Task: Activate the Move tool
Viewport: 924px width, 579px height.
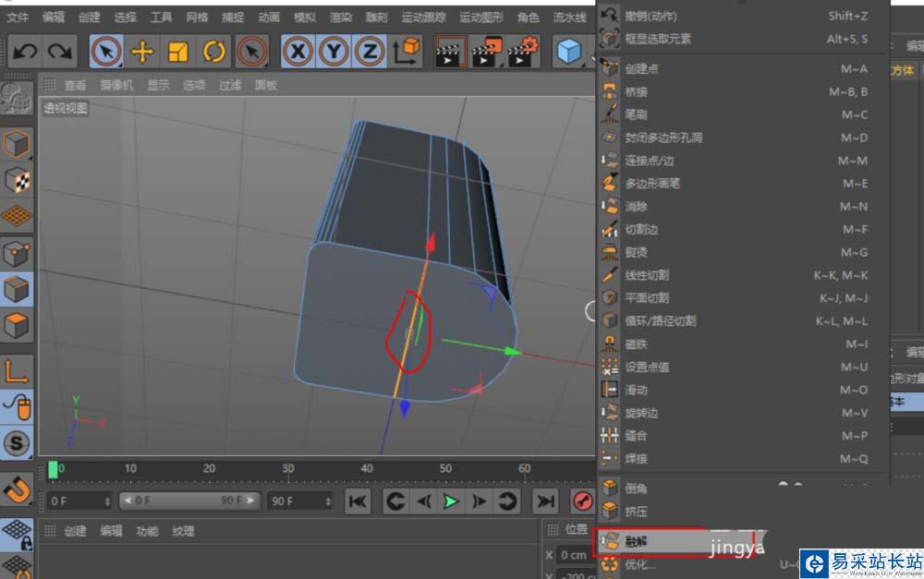Action: (142, 52)
